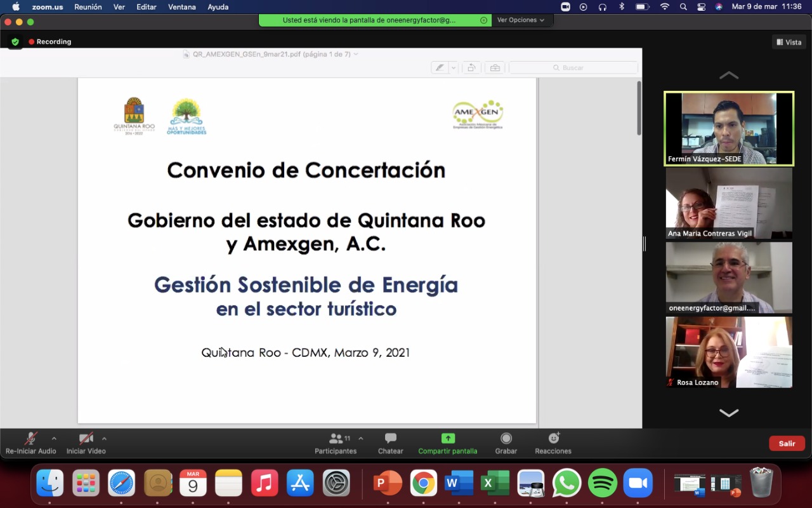Click the green Compartir pantalla icon

click(448, 438)
